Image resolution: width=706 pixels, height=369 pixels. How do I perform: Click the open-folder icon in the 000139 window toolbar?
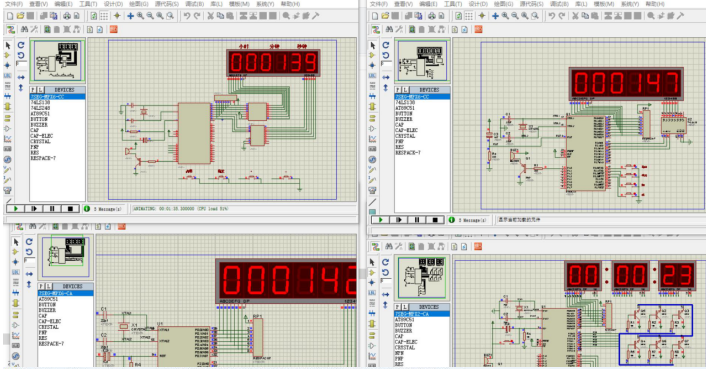(x=20, y=16)
